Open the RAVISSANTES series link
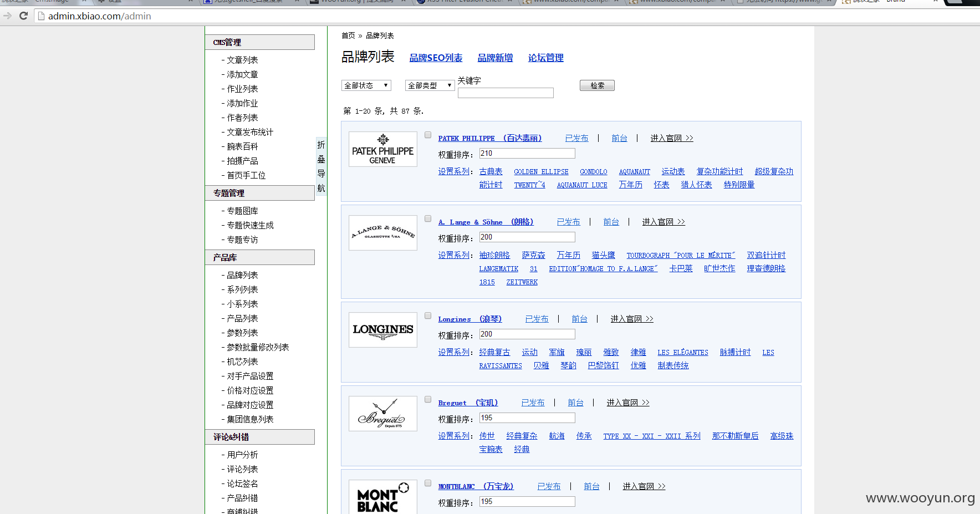 (x=501, y=366)
